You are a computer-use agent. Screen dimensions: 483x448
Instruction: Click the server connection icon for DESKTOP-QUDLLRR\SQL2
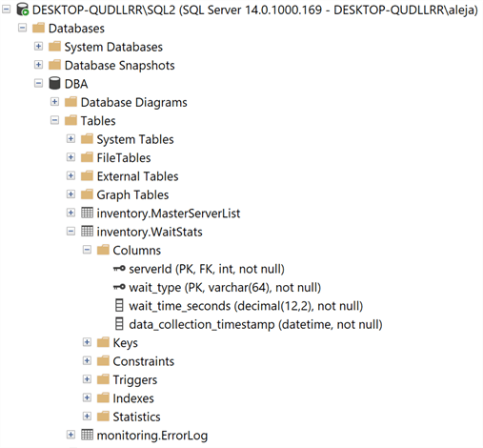[23, 10]
